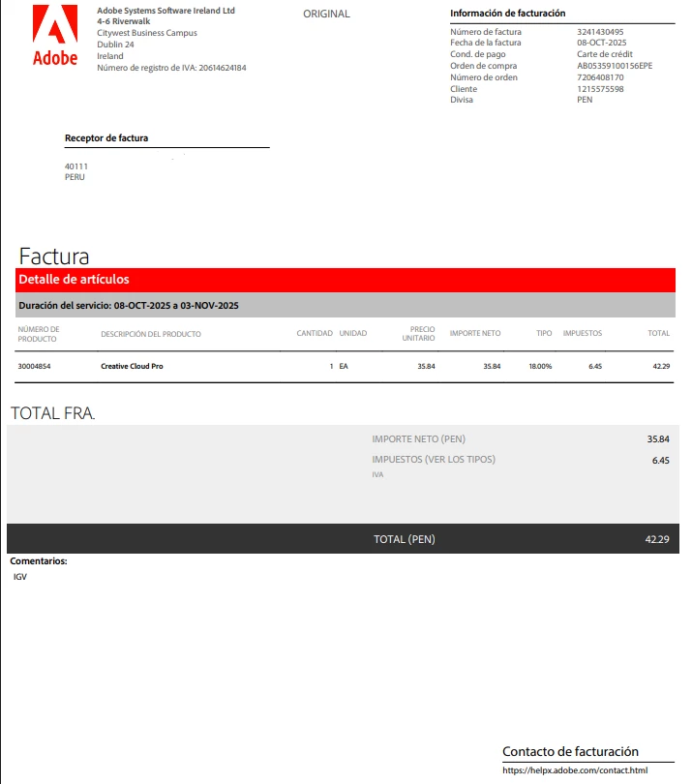
Task: Select the 42.29 grand total in dark bar
Action: tap(657, 539)
